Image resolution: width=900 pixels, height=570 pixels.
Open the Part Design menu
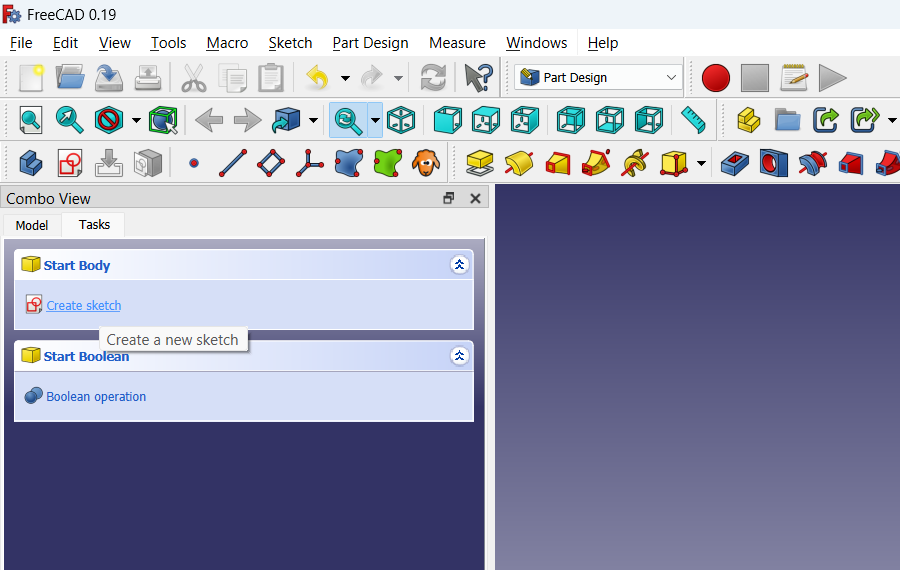coord(370,43)
